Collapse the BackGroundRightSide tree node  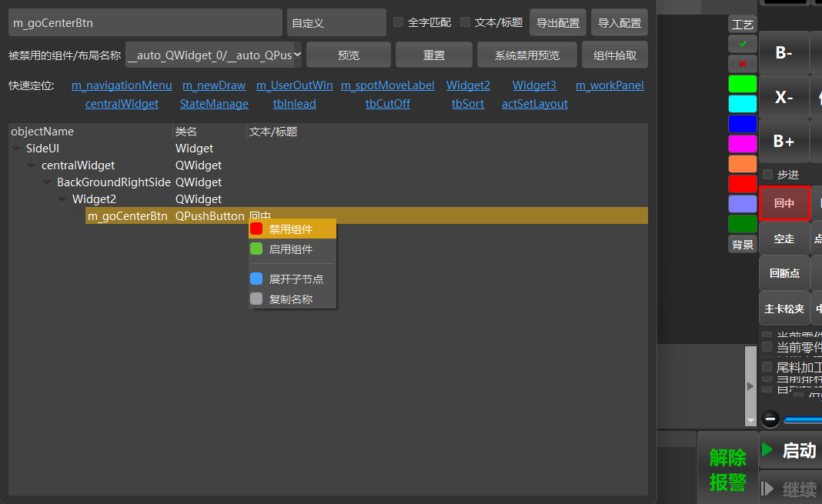(x=47, y=182)
